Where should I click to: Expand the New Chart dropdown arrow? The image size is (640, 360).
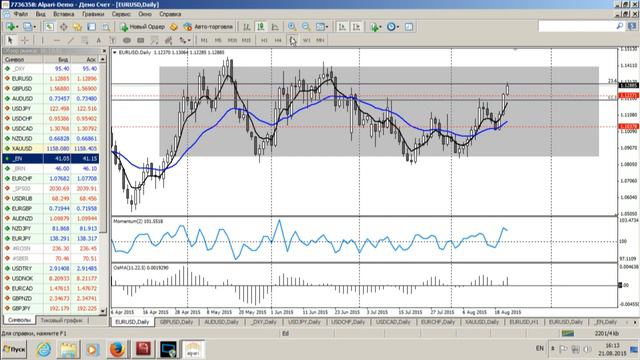click(x=17, y=27)
